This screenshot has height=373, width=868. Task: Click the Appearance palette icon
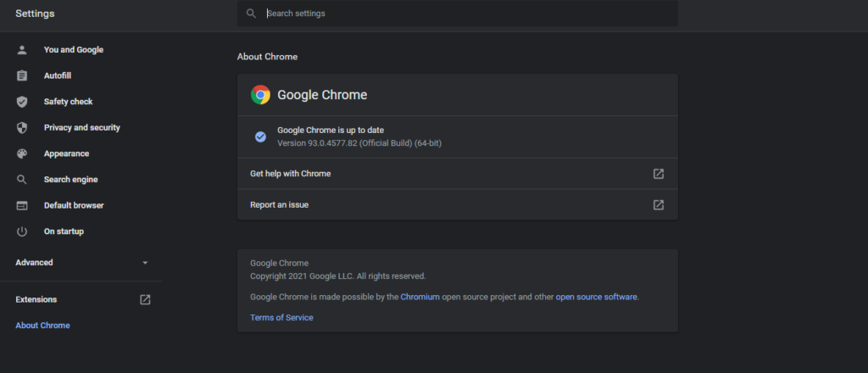click(22, 153)
